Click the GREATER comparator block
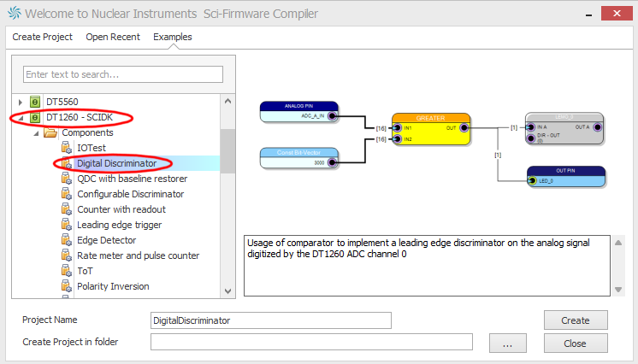Screen dimensions: 638x364 coord(431,129)
